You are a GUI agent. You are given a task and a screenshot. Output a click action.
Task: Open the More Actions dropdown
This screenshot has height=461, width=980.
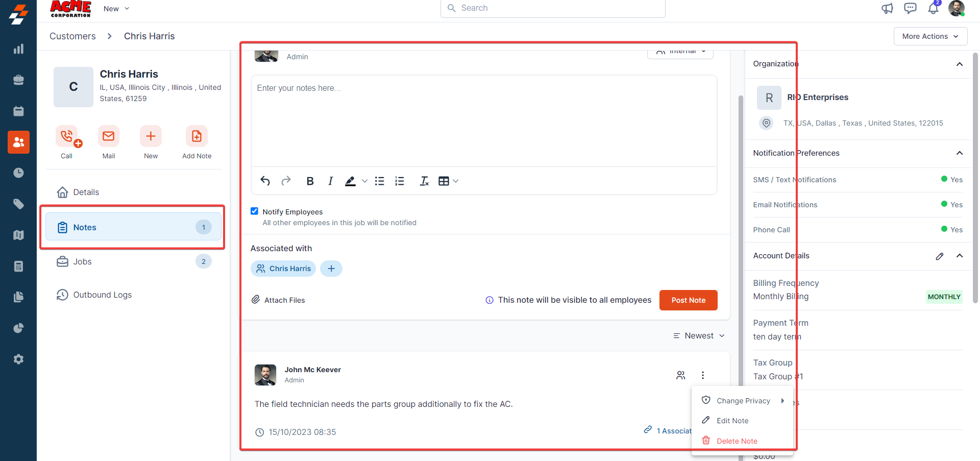pos(930,36)
